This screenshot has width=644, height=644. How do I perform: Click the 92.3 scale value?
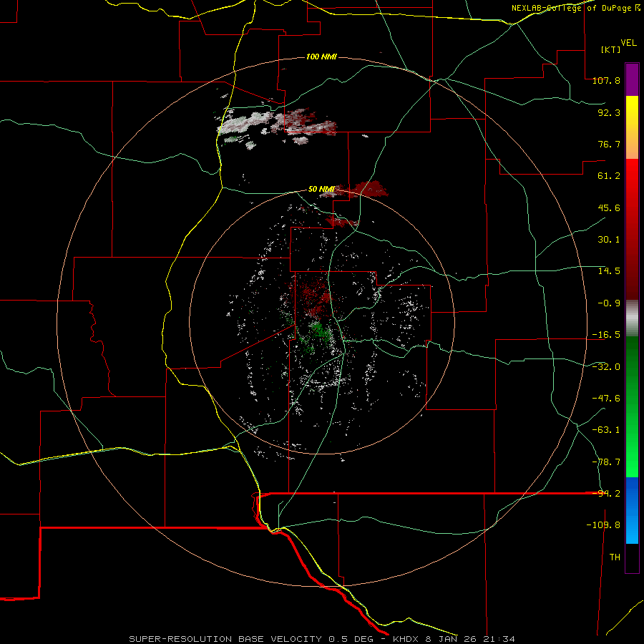click(x=609, y=112)
